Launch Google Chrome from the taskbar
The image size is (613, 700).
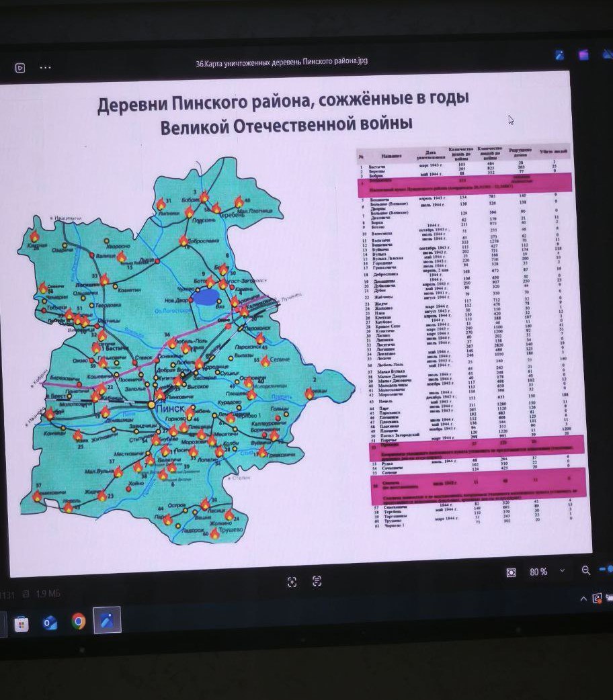79,622
